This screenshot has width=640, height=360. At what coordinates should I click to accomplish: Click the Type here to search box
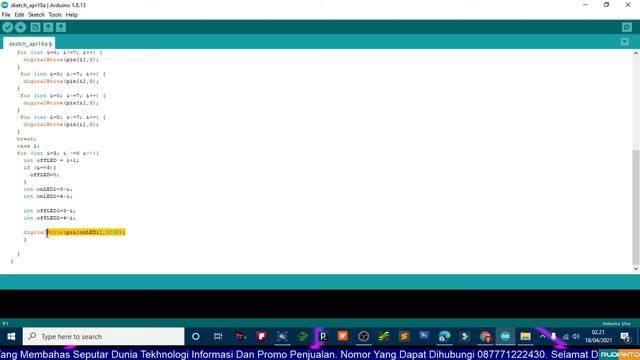tap(103, 336)
